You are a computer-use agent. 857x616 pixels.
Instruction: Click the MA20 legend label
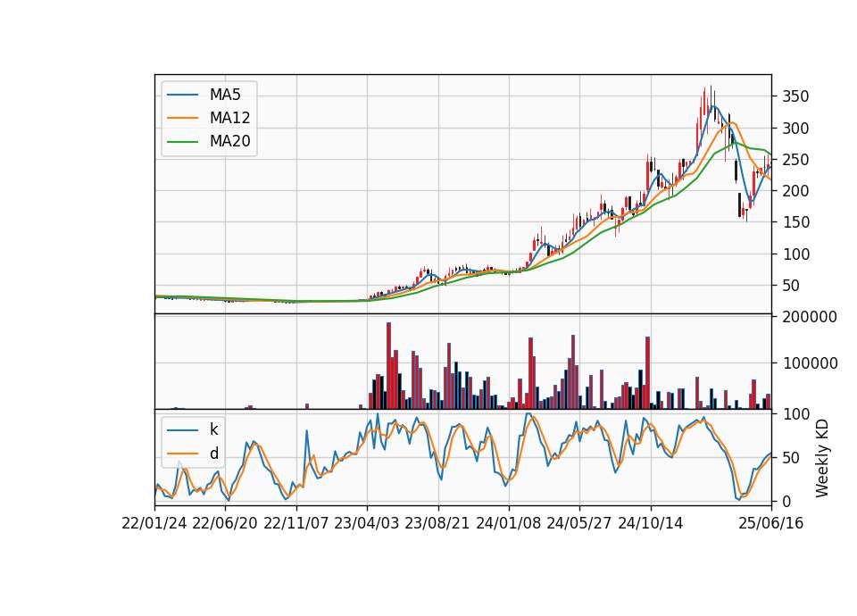pyautogui.click(x=229, y=142)
